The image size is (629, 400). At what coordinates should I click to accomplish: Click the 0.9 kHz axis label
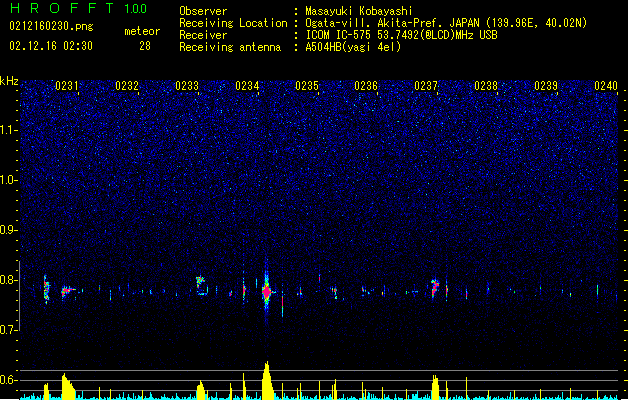tap(9, 230)
